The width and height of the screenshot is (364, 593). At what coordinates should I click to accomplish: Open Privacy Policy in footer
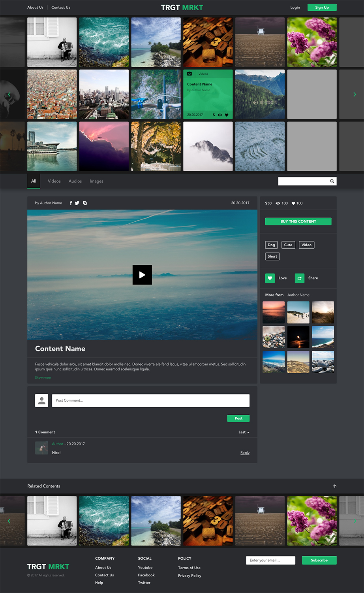[x=190, y=576]
